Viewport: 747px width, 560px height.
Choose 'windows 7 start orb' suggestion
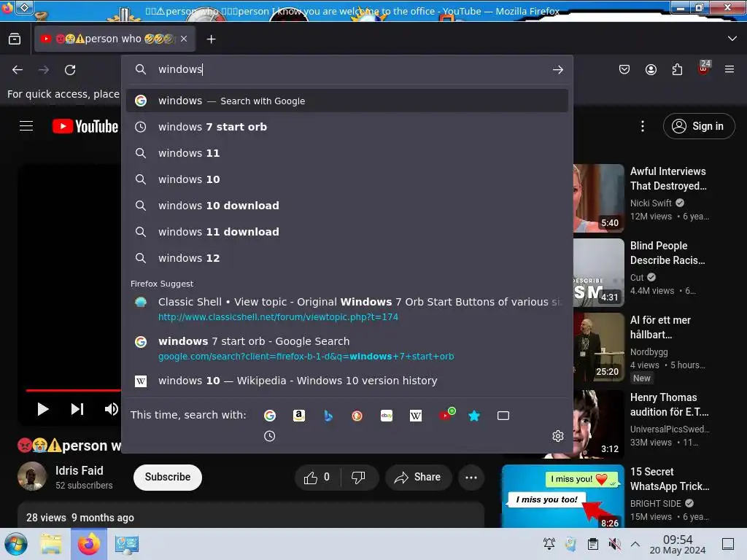347,127
